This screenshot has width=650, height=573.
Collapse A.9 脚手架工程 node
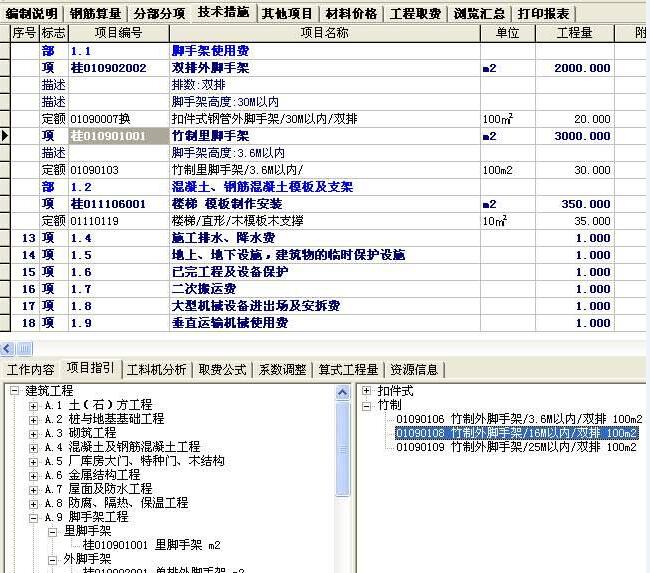point(34,518)
